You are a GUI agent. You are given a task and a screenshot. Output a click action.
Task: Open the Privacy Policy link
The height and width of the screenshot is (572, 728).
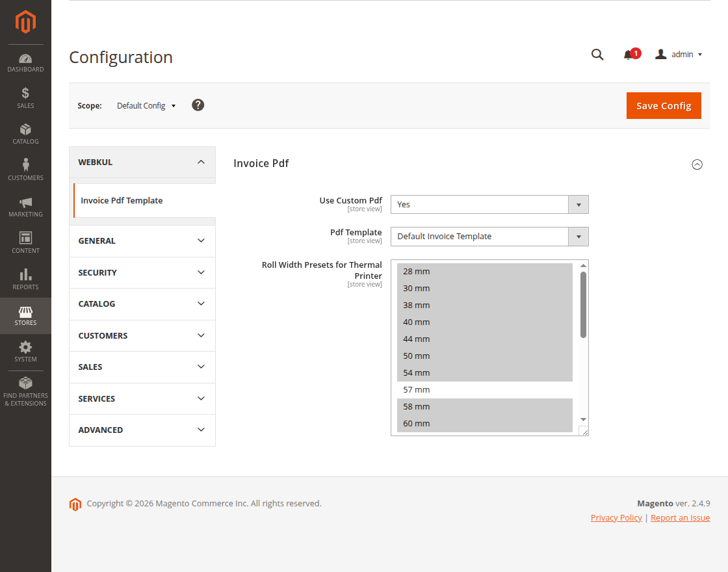[616, 517]
